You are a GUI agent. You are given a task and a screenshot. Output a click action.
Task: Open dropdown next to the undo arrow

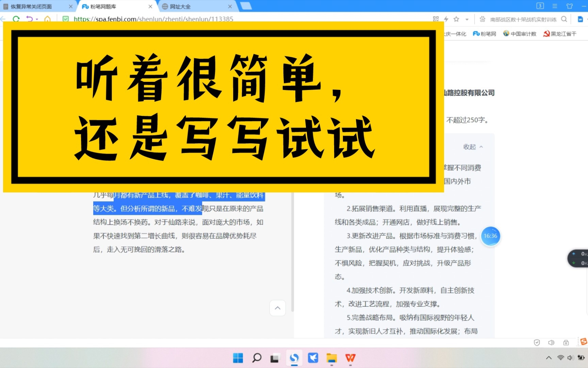click(x=37, y=19)
